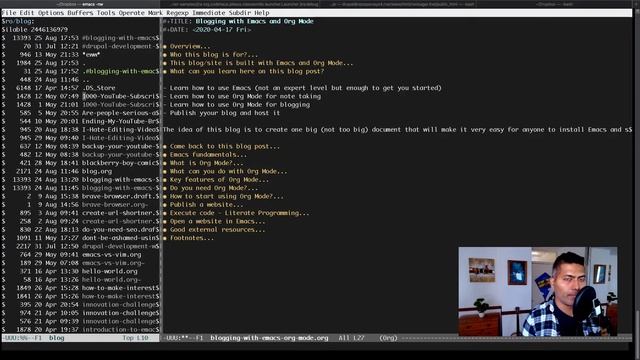Open the Operate menu
Image resolution: width=640 pixels, height=360 pixels.
(x=131, y=13)
